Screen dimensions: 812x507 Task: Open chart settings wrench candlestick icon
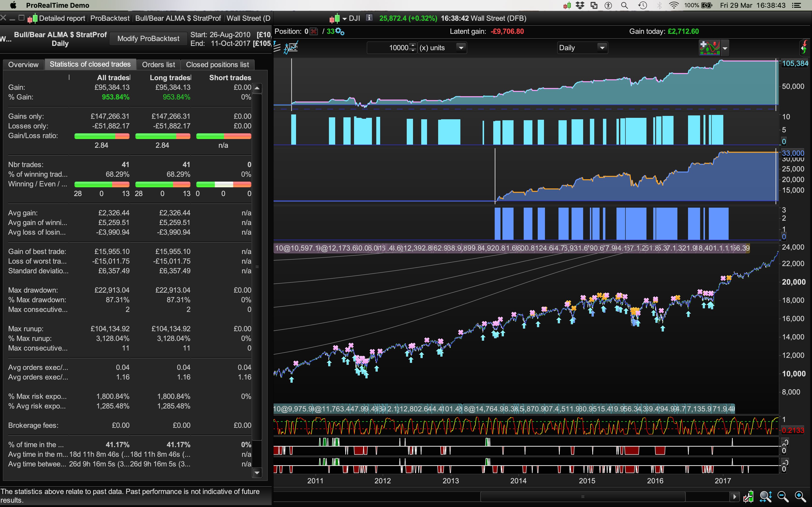tap(748, 496)
